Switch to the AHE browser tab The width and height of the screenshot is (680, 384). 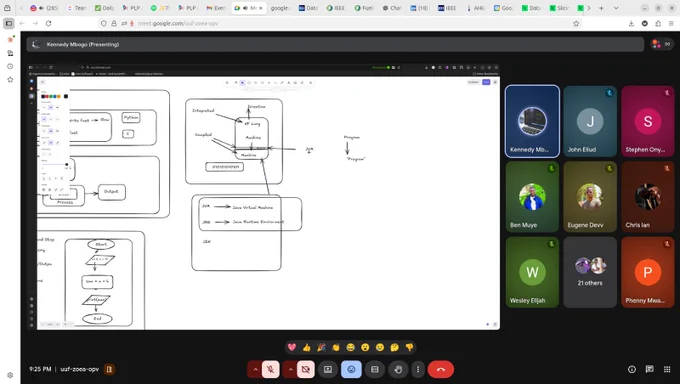click(475, 8)
